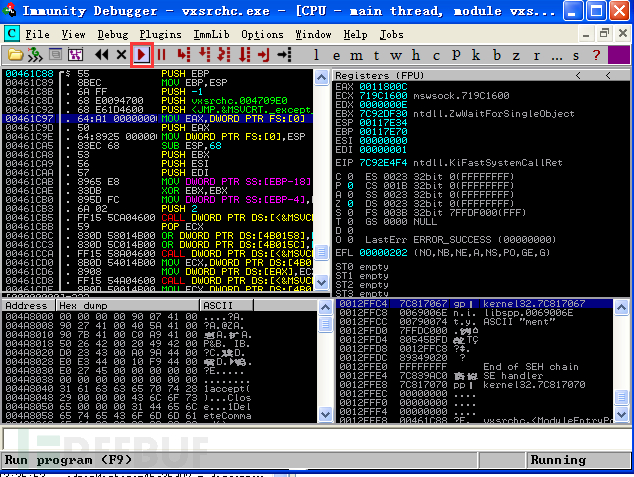Open the Help menu
Image resolution: width=634 pixels, height=477 pixels.
355,34
